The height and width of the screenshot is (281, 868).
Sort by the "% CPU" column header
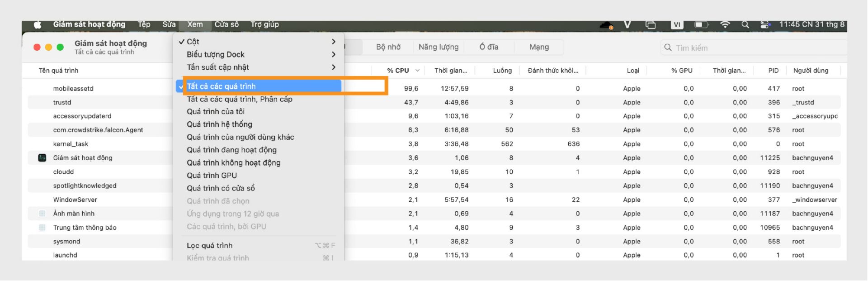(398, 71)
